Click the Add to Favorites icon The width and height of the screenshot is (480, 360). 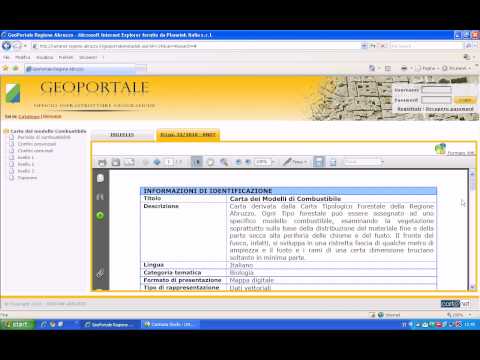(16, 68)
